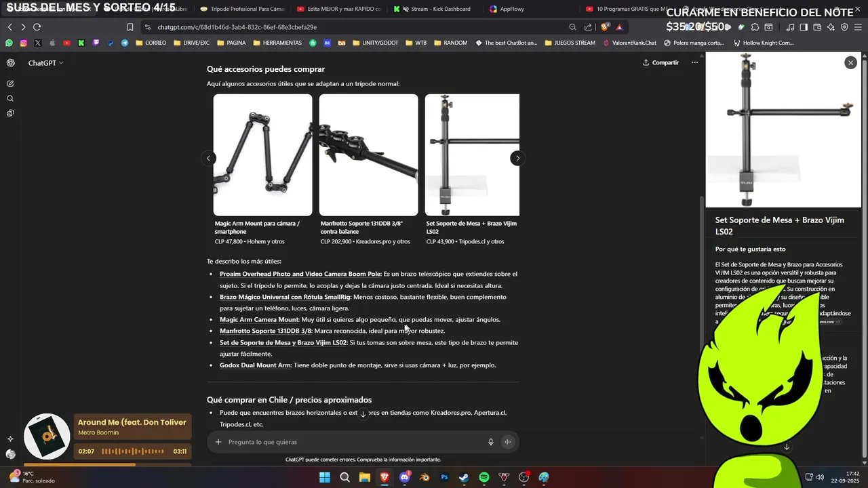Seek within the Around Me song waveform
868x488 pixels.
[x=134, y=451]
